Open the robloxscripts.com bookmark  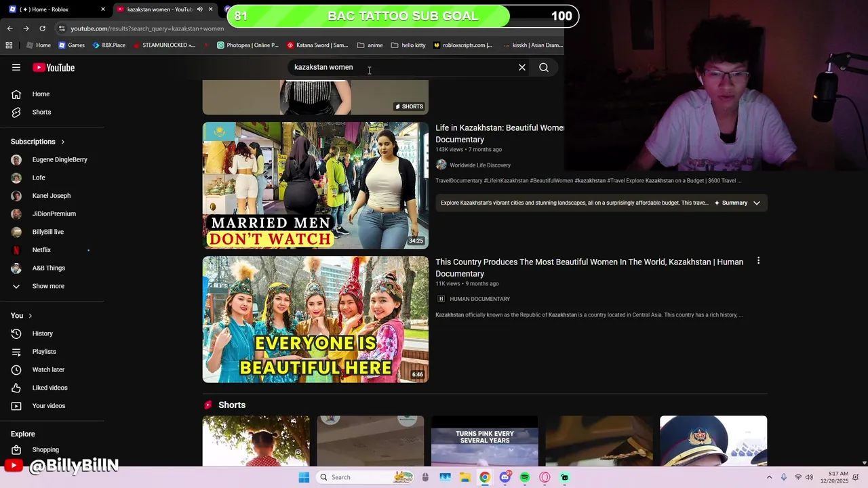click(462, 45)
